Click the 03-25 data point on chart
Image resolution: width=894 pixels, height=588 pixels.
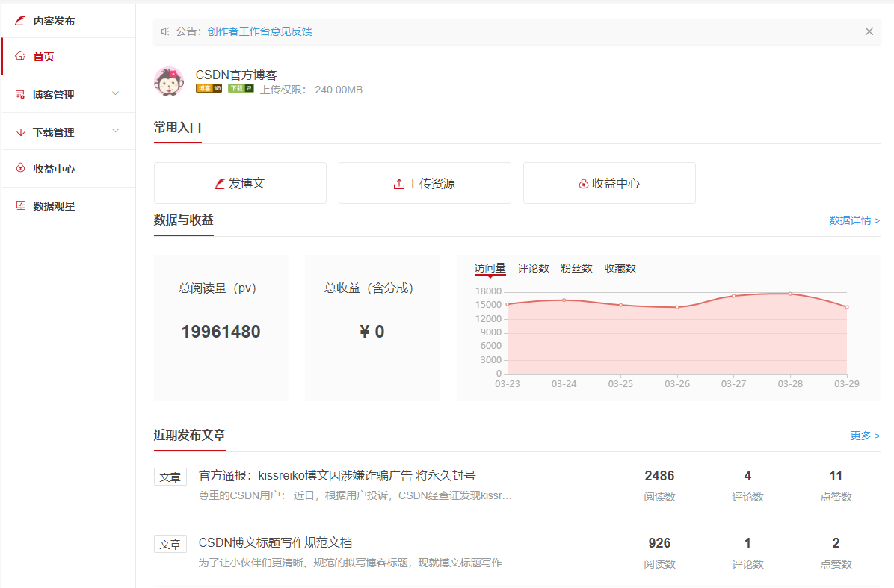(x=620, y=305)
